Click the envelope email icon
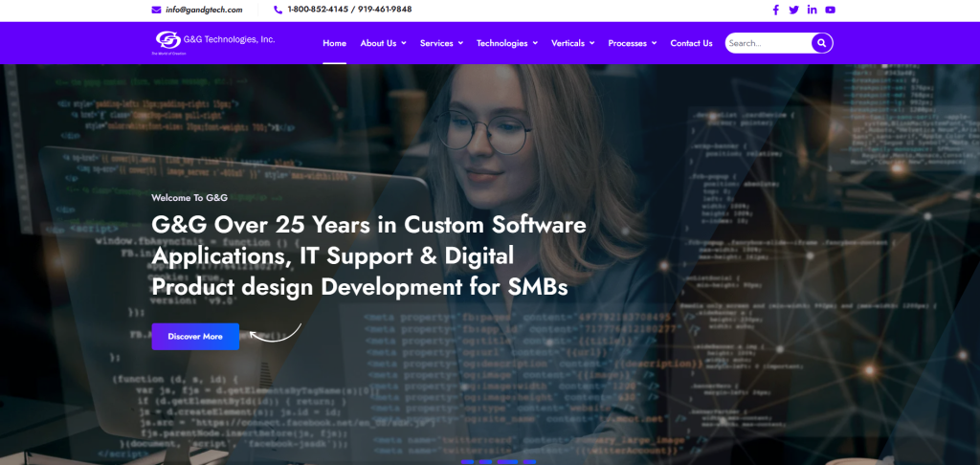The image size is (980, 465). click(156, 10)
